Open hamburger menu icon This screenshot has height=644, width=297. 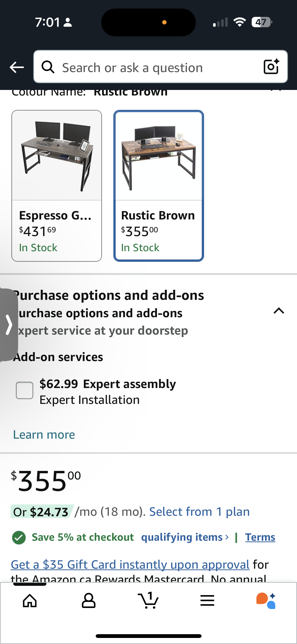(207, 600)
